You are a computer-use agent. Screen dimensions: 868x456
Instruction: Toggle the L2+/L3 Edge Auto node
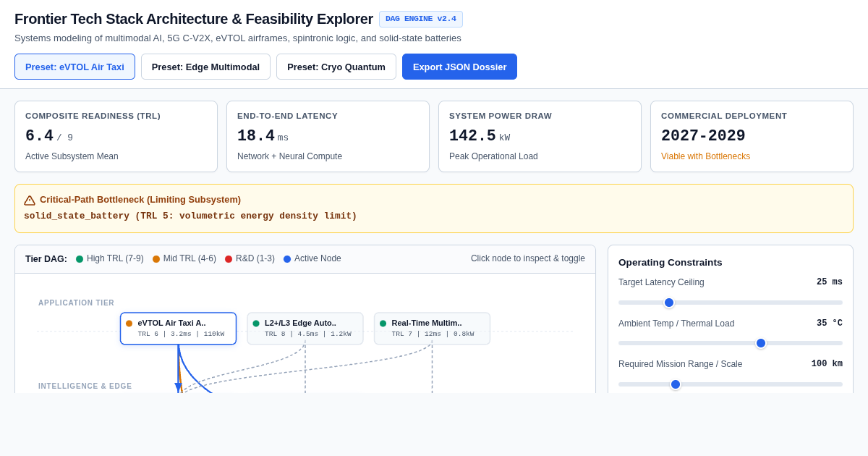click(305, 329)
